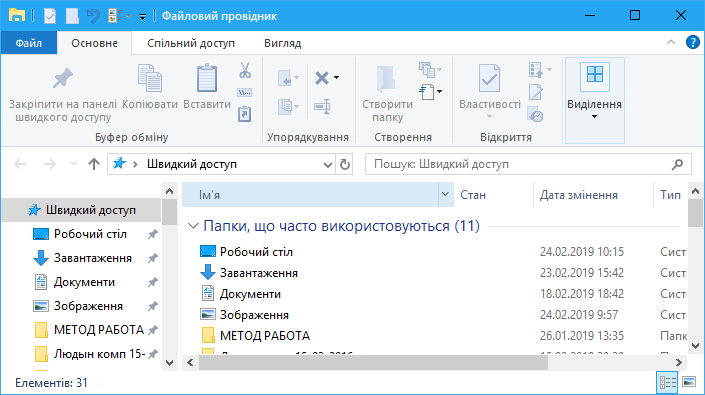Image resolution: width=705 pixels, height=395 pixels.
Task: Click the Easy access icon
Action: click(x=427, y=70)
